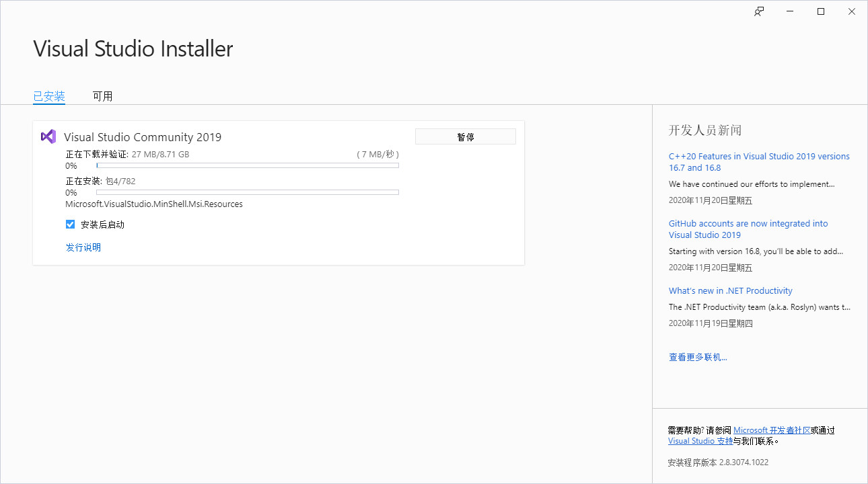868x484 pixels.
Task: Click the Visual Studio Community 2019 product logo
Action: click(48, 136)
